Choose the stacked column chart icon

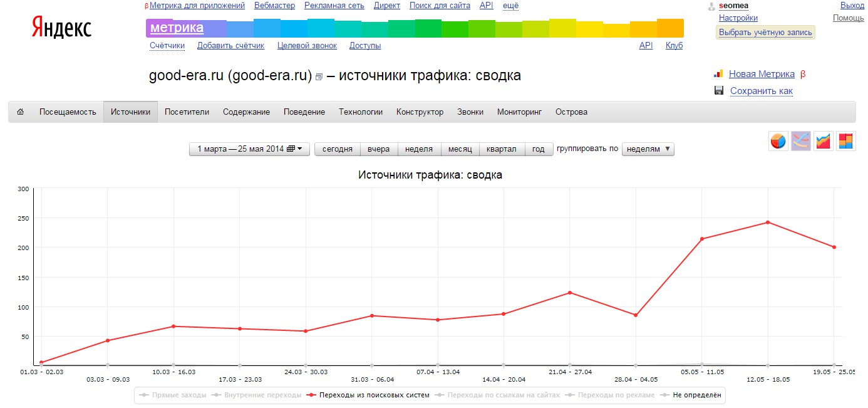[846, 141]
